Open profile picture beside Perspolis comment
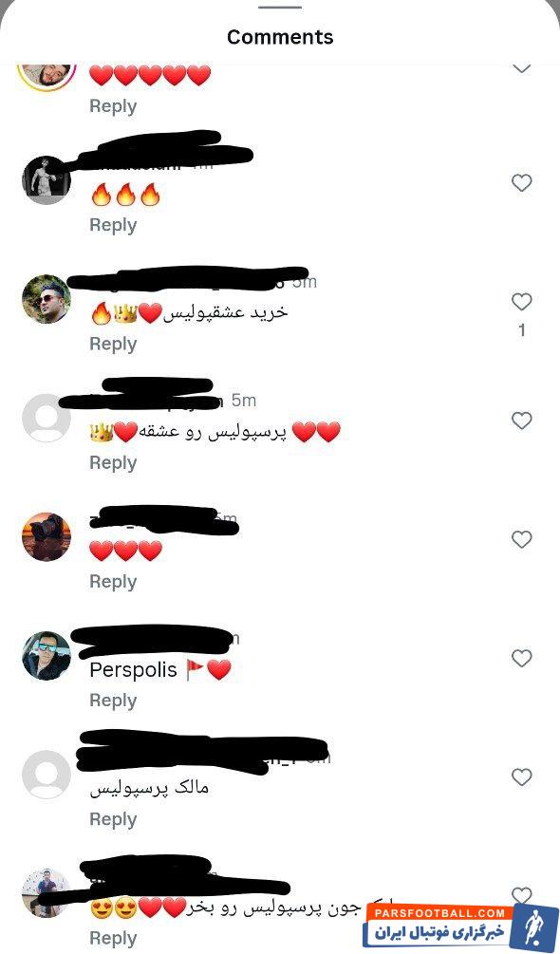The image size is (560, 954). (47, 655)
